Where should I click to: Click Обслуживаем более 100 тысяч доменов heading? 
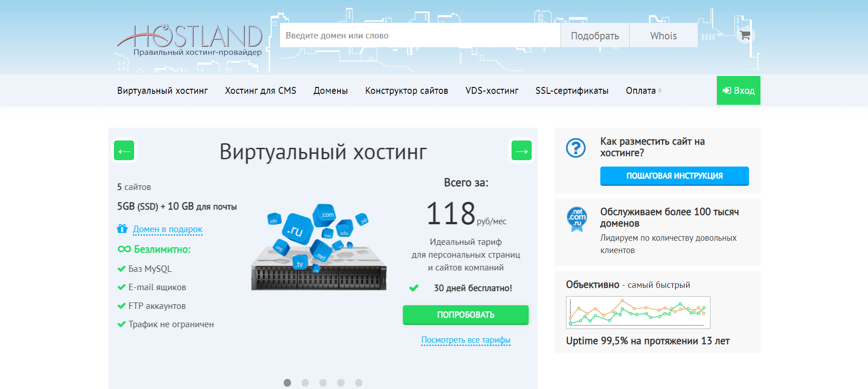point(669,217)
